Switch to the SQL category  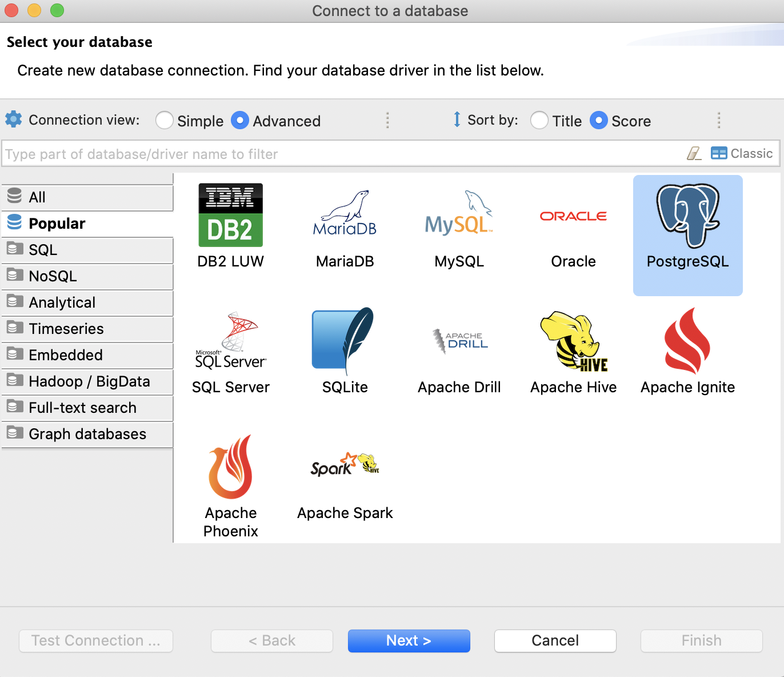[x=87, y=250]
